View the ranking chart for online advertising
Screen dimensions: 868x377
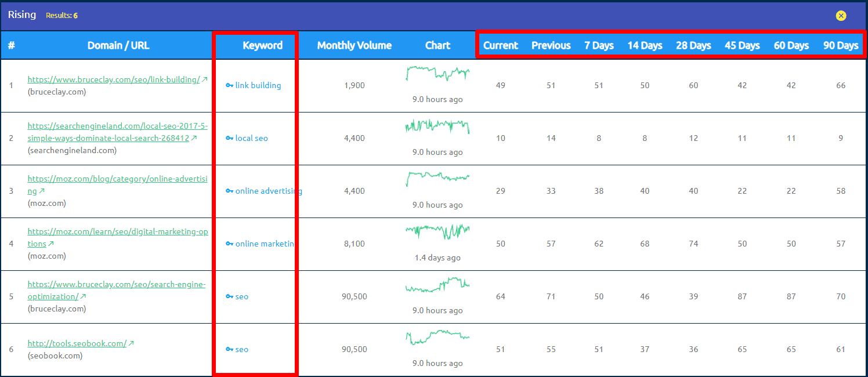(x=437, y=179)
